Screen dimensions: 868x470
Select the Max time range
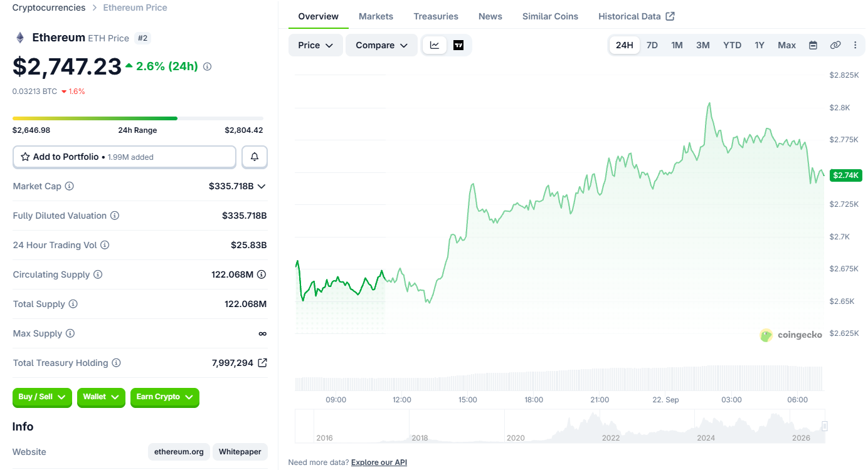point(787,45)
